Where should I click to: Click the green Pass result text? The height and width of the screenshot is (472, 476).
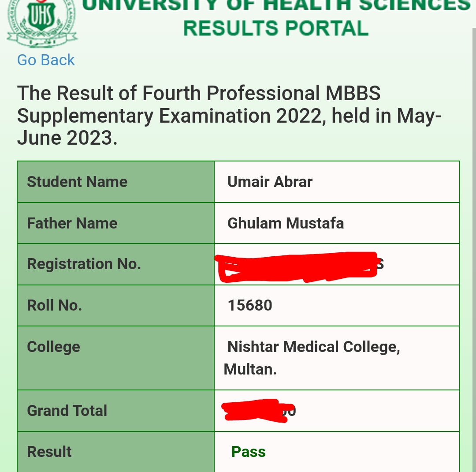click(x=248, y=452)
